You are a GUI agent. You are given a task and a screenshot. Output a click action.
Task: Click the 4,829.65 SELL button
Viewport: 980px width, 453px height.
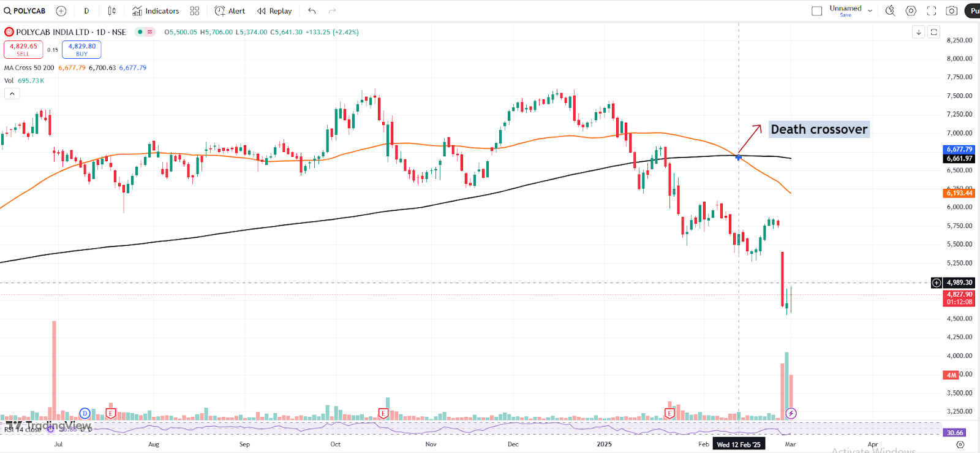point(23,49)
